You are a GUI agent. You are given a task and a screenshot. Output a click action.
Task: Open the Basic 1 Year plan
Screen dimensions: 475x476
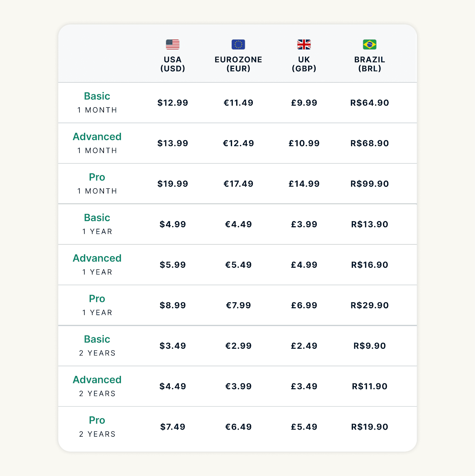coord(97,223)
